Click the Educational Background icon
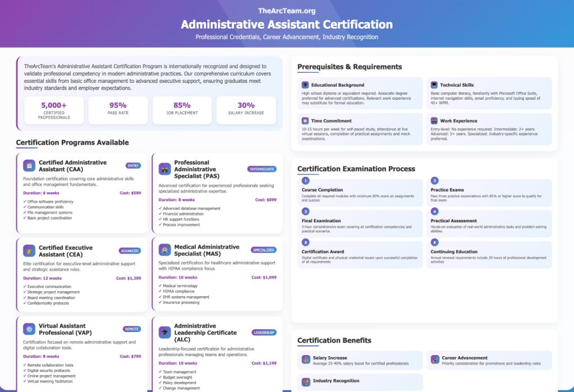The width and height of the screenshot is (574, 392). pyautogui.click(x=305, y=85)
